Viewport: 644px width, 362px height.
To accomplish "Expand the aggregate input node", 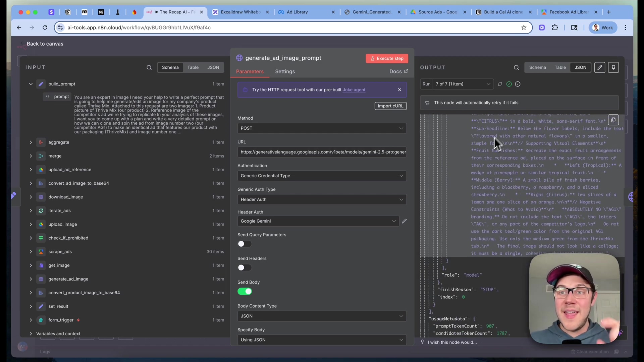I will (31, 142).
